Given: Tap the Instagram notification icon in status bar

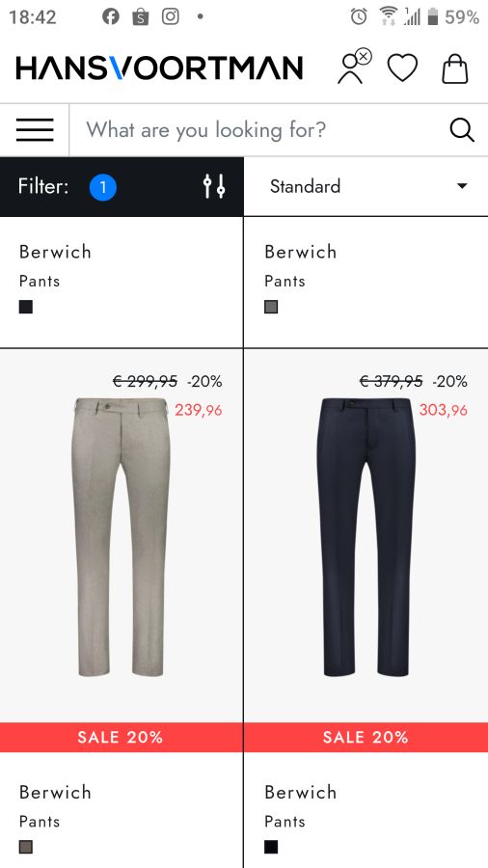Looking at the screenshot, I should (171, 16).
